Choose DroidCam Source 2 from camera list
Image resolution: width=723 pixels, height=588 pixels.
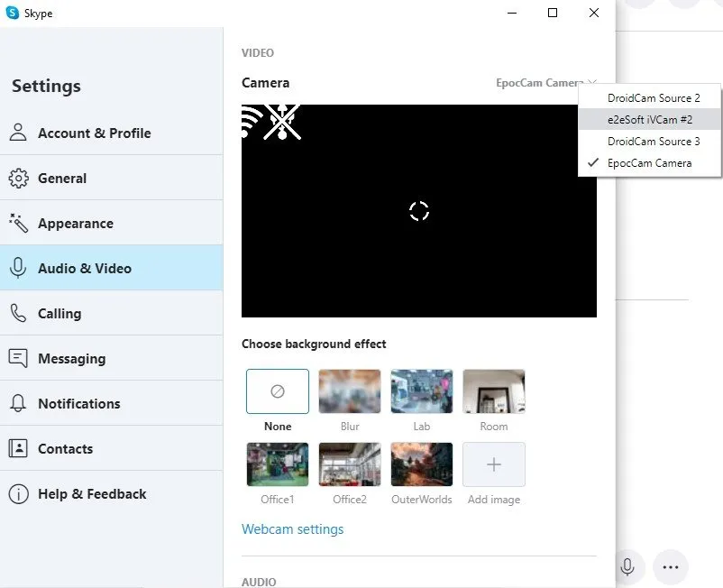click(653, 97)
